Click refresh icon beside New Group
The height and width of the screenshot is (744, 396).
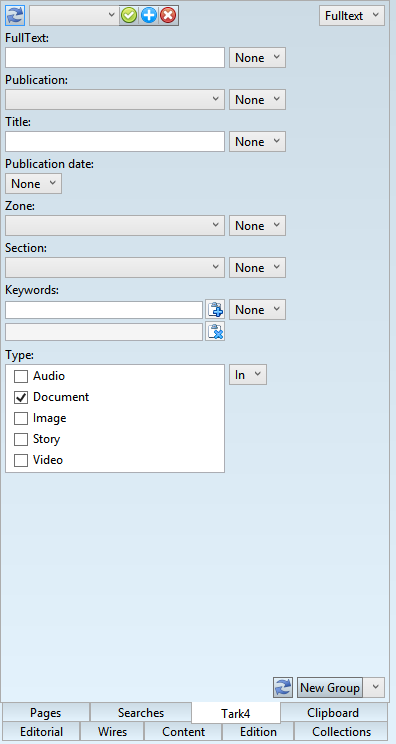coord(283,688)
